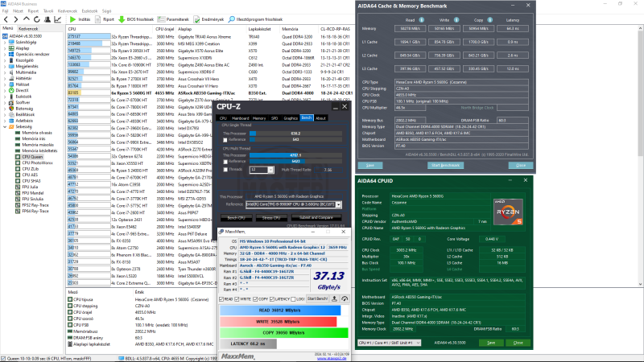Go forward with the right arrow toolbar icon
644x362 pixels.
(15, 19)
